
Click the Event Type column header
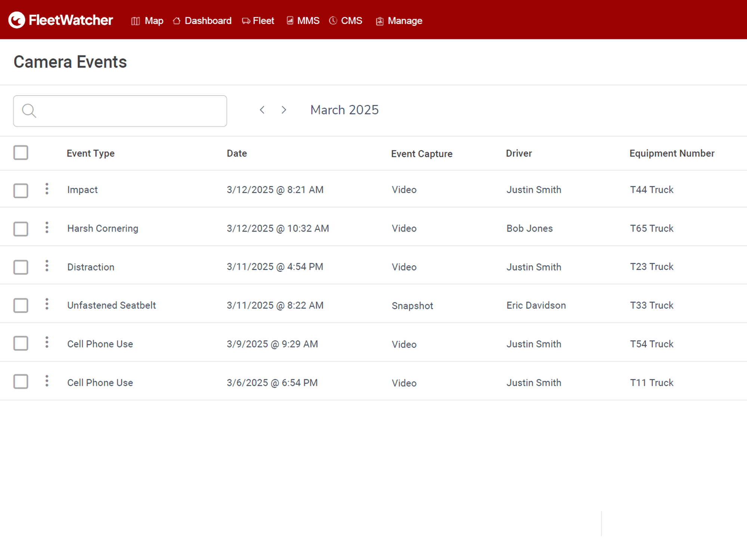[x=90, y=153]
